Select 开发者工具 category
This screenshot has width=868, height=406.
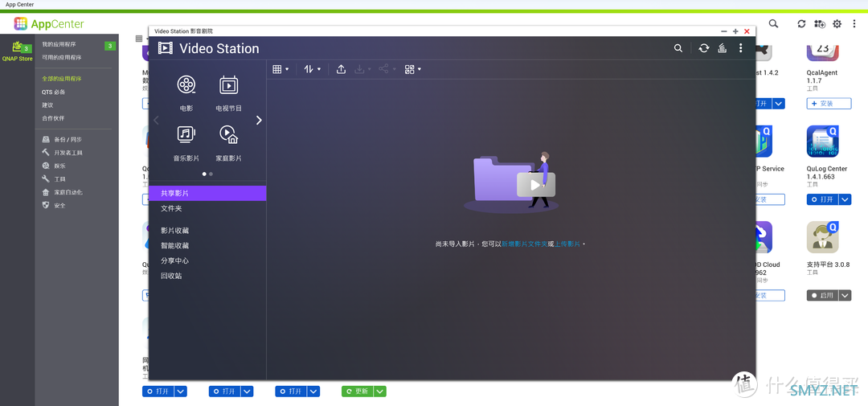[x=62, y=153]
